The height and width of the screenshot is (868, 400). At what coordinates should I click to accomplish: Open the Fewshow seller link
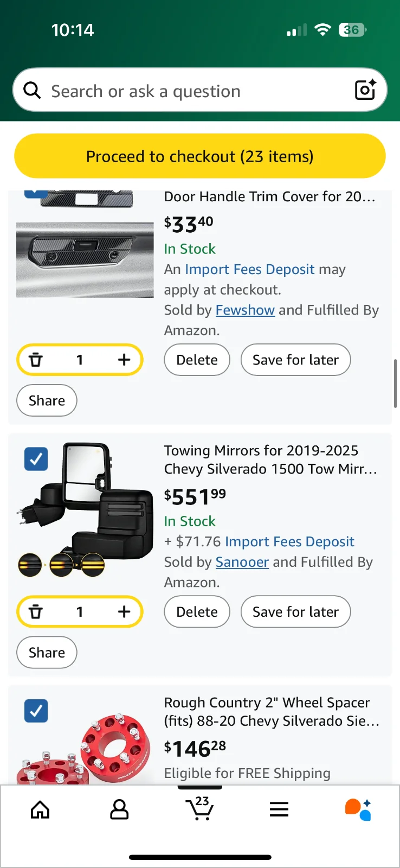coord(245,310)
